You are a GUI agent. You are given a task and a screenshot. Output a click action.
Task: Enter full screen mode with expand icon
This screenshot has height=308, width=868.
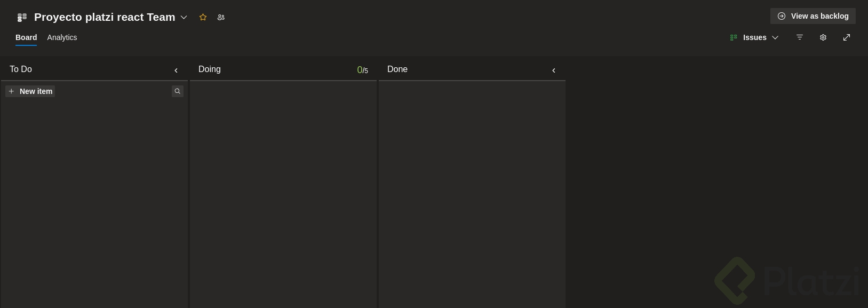click(x=847, y=37)
